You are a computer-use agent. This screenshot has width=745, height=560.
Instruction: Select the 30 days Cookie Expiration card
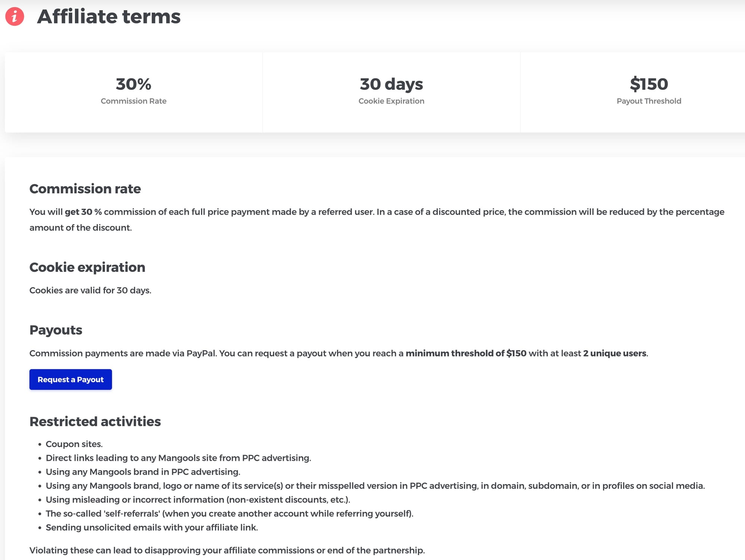pos(391,92)
